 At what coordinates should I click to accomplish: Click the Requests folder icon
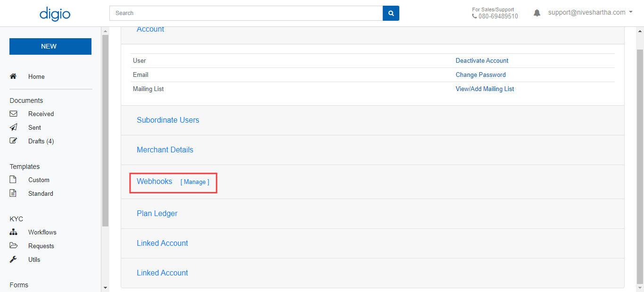(13, 246)
